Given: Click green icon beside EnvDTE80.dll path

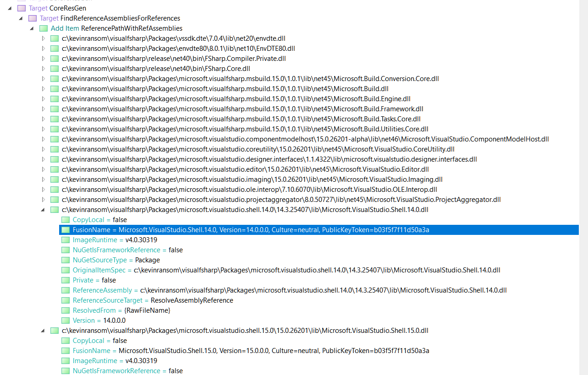Looking at the screenshot, I should [54, 49].
